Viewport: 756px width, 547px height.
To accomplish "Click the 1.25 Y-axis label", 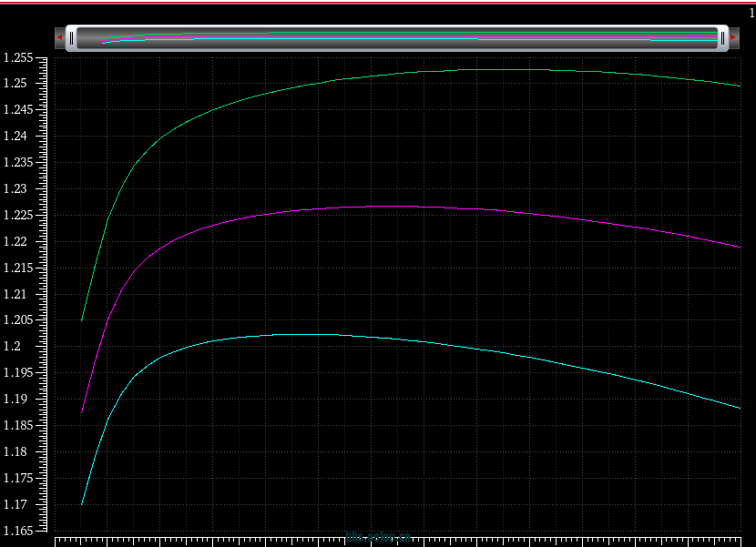I will [x=15, y=84].
